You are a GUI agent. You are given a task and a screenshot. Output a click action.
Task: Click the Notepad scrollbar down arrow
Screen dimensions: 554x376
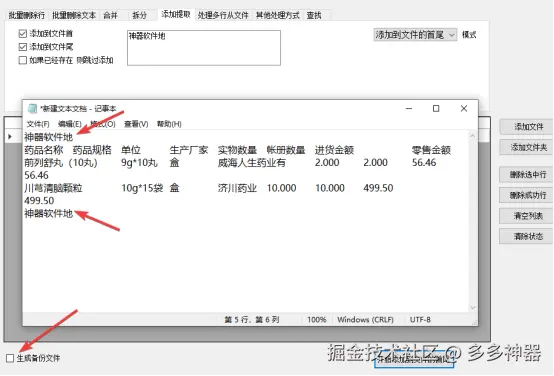[472, 307]
